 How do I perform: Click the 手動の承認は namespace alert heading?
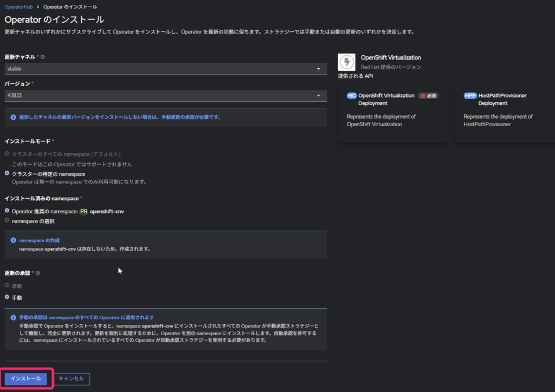click(x=86, y=317)
